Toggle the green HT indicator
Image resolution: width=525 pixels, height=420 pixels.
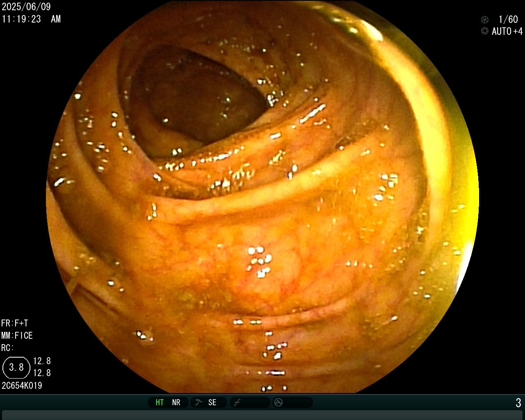pos(160,402)
